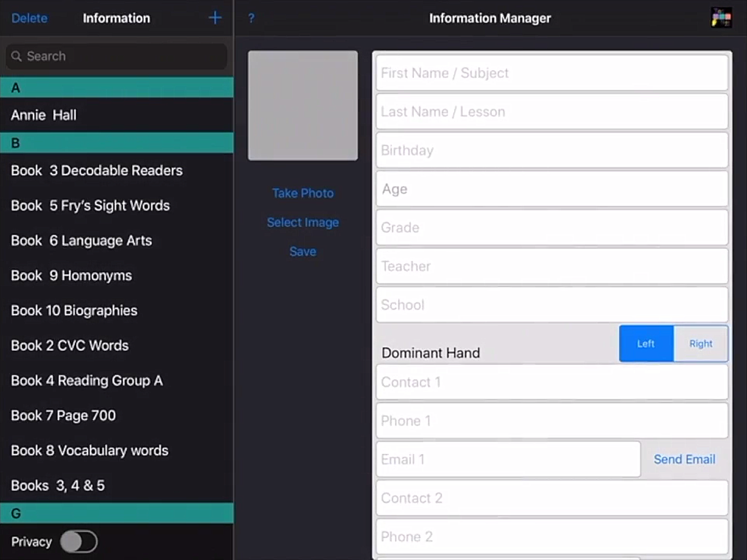Open Book 6 Language Arts entry

[x=81, y=241]
